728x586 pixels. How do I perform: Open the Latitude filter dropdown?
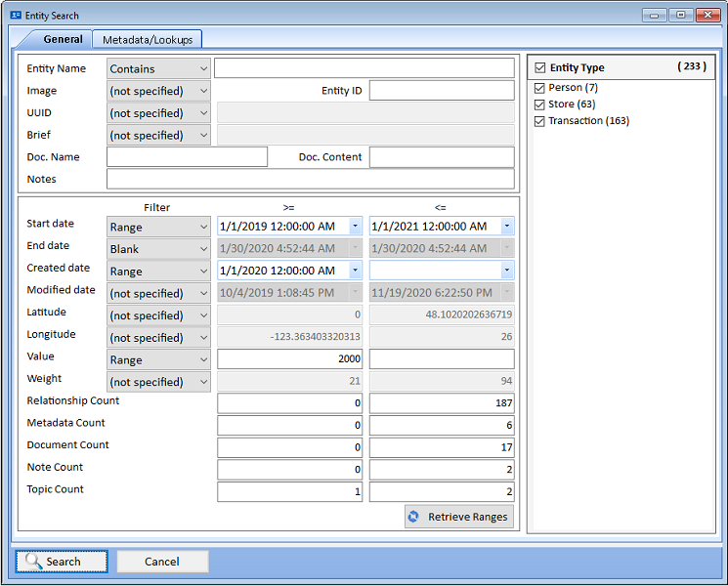tap(158, 315)
